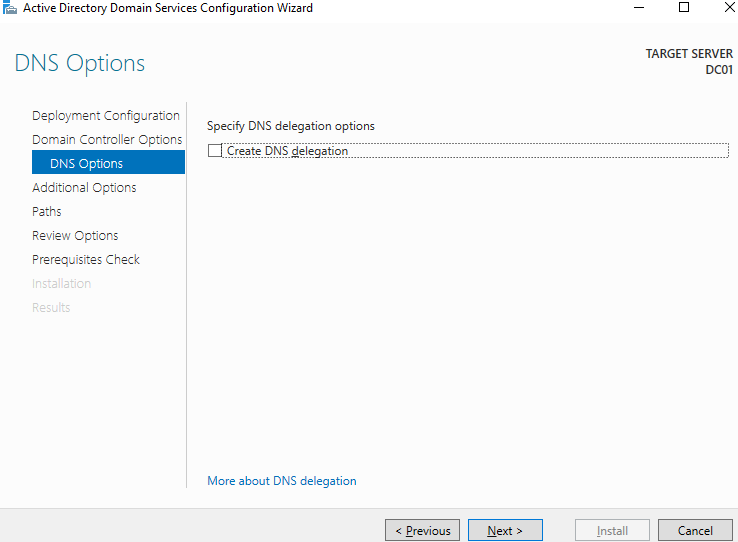Open the Prerequisites Check step
The image size is (738, 542).
tap(86, 260)
